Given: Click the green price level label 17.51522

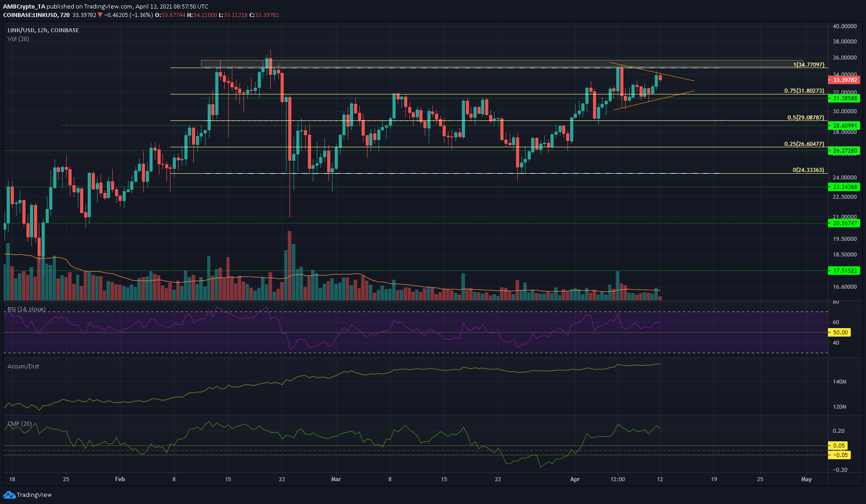Looking at the screenshot, I should click(x=844, y=270).
